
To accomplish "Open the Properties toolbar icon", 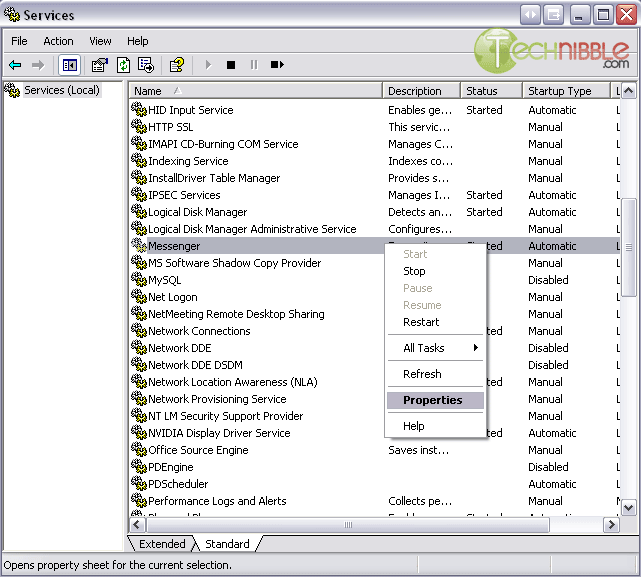I will tap(100, 65).
